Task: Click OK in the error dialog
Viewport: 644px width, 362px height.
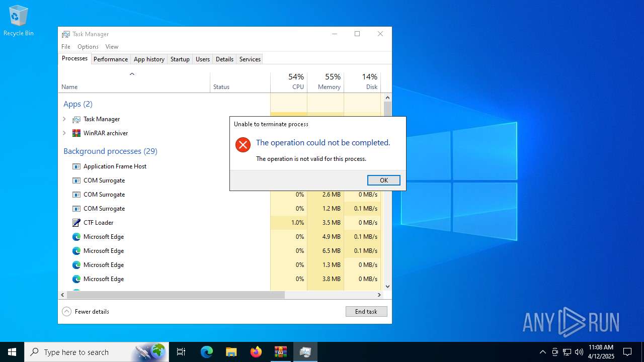Action: tap(384, 180)
